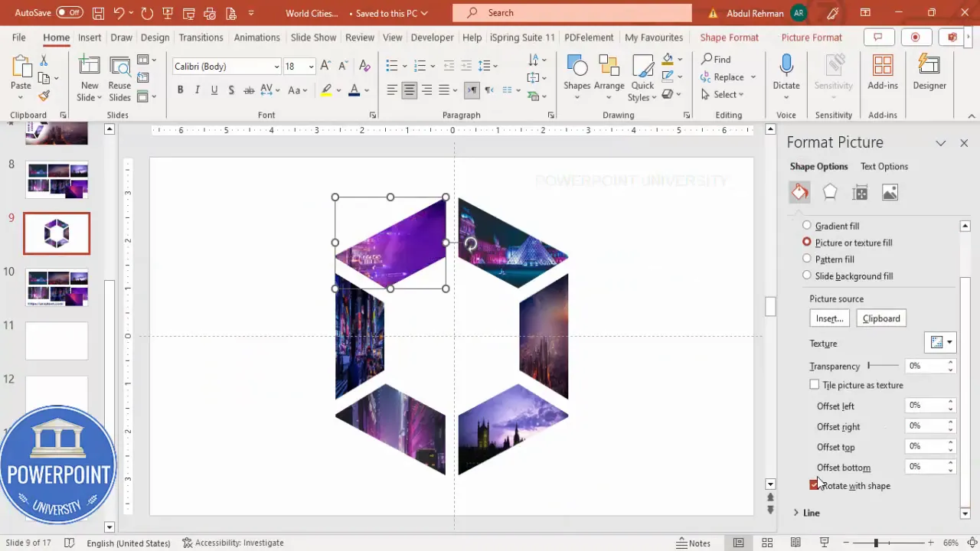Apply strikethrough formatting

249,90
